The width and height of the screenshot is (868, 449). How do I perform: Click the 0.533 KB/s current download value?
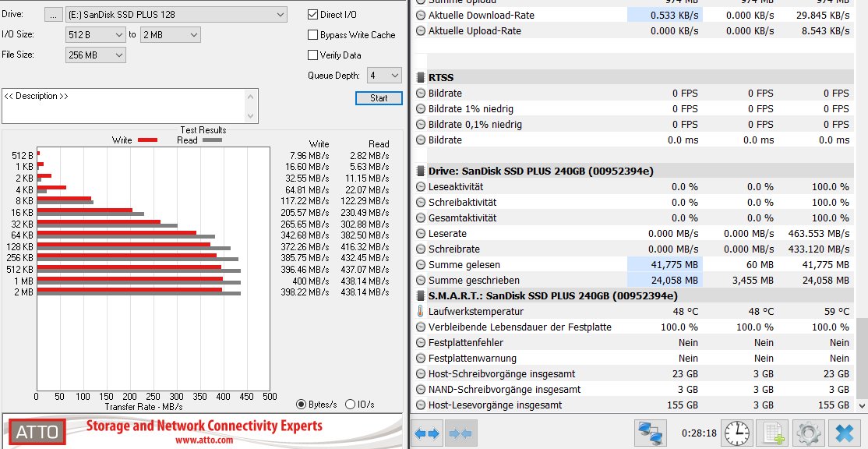(x=675, y=16)
